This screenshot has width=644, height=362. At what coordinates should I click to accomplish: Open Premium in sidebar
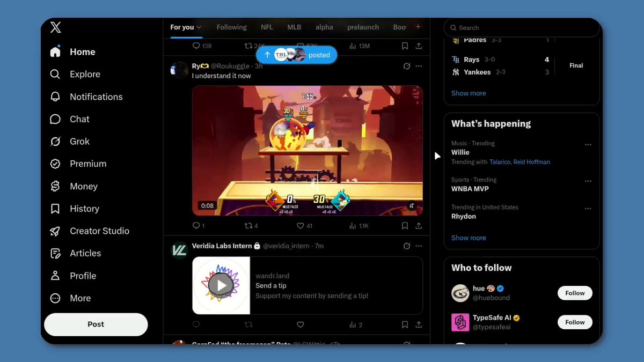pos(78,164)
